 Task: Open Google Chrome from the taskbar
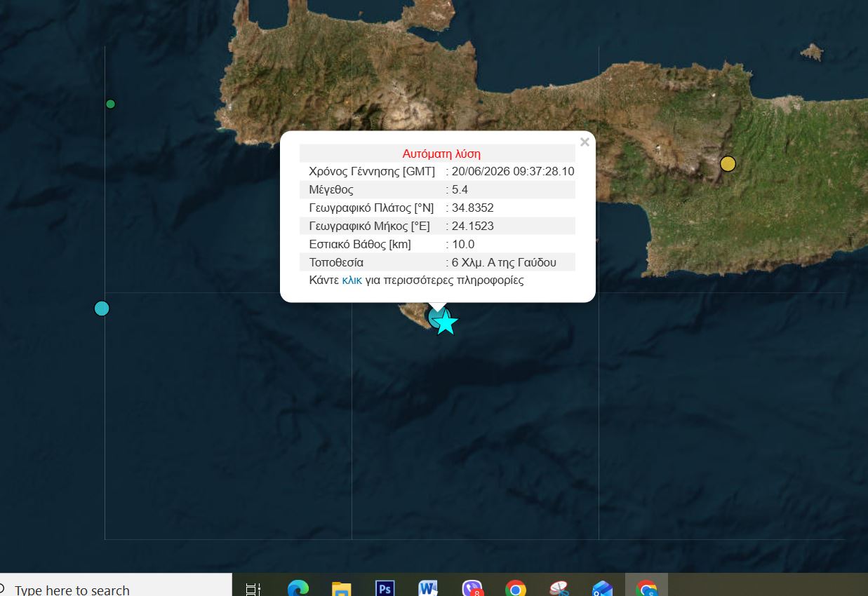pyautogui.click(x=516, y=588)
